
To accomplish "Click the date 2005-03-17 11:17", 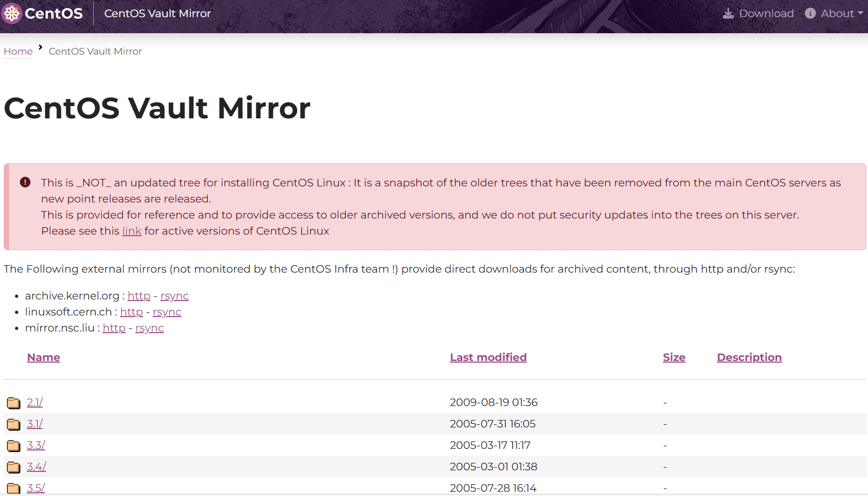I will (490, 445).
